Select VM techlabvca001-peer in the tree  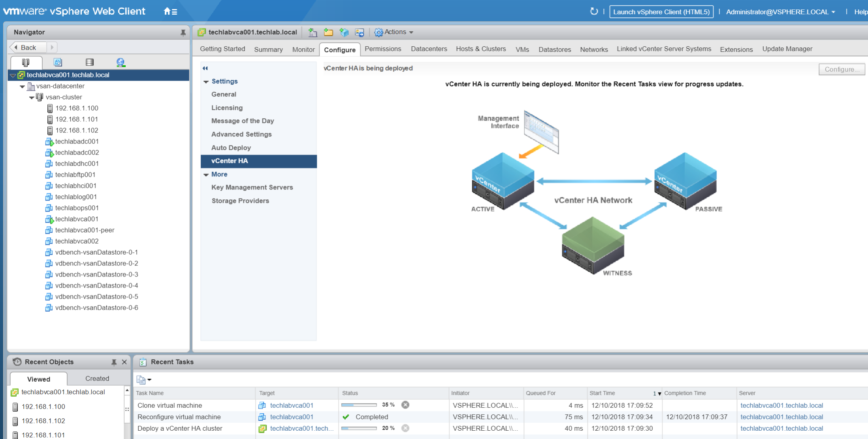85,230
